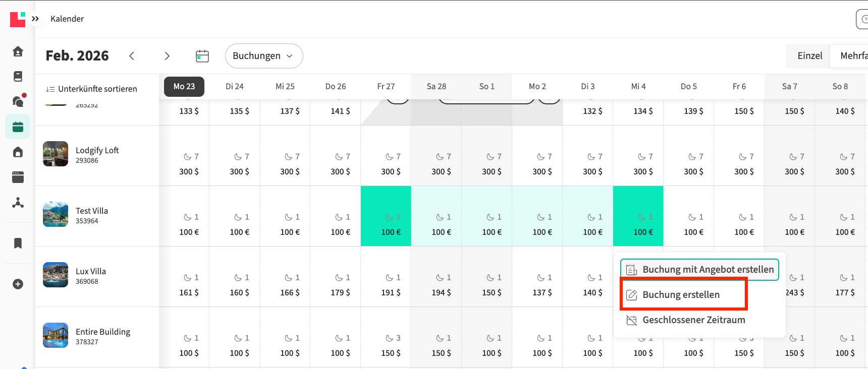This screenshot has width=868, height=369.
Task: Open the channel manager network icon
Action: (x=18, y=203)
